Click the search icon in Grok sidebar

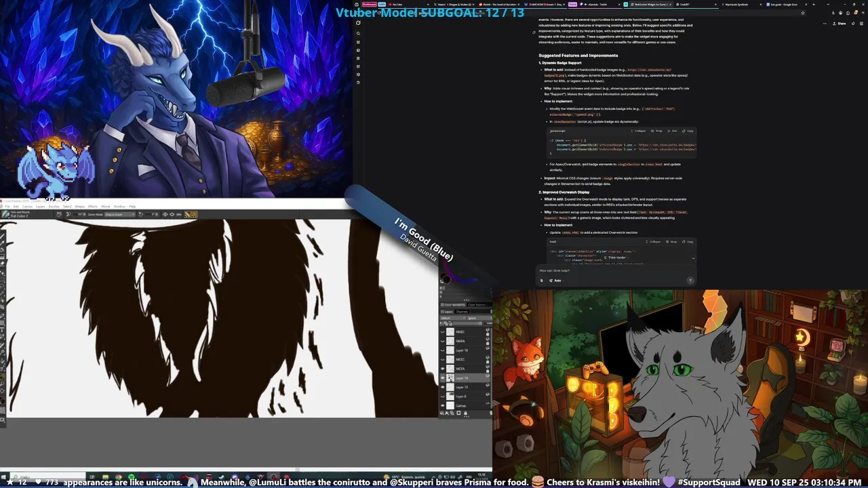358,33
